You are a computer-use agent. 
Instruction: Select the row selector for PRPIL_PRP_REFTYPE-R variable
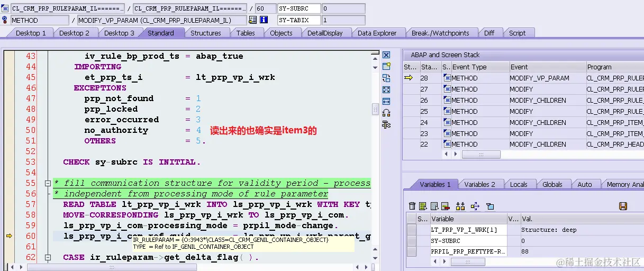411,252
